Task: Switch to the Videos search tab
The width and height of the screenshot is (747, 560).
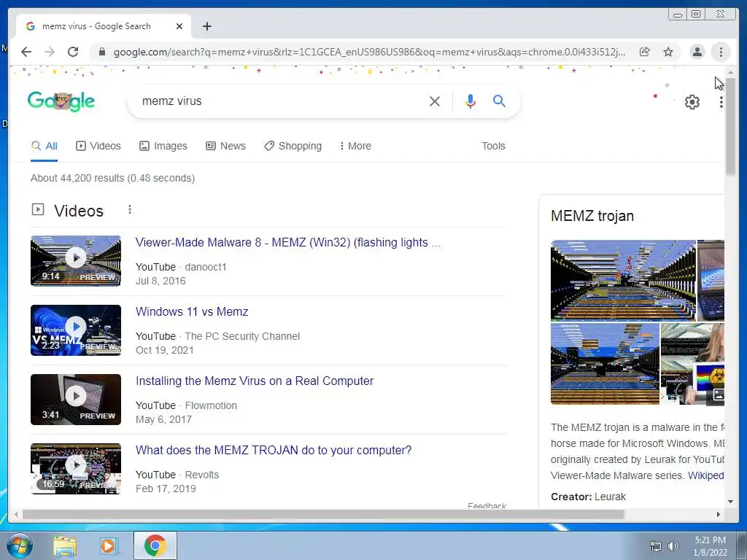Action: click(98, 146)
